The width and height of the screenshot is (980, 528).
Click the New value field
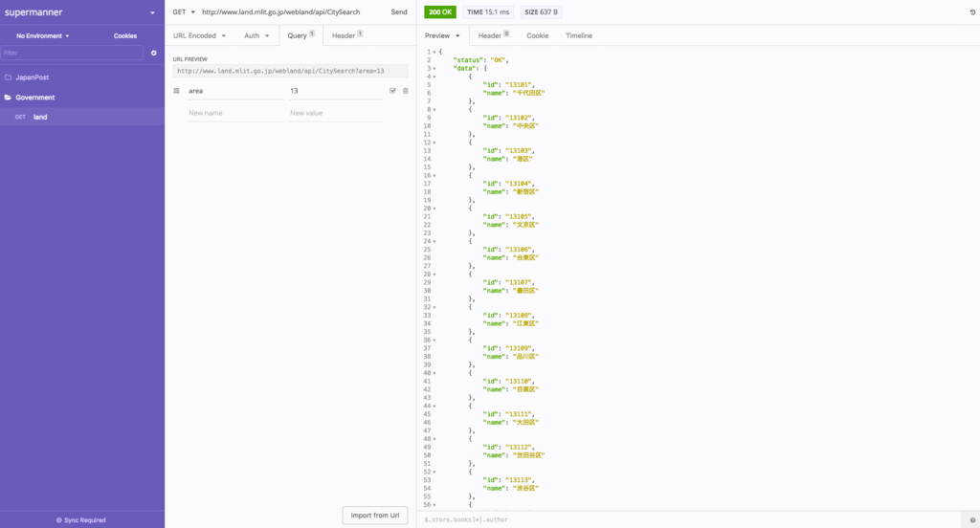336,113
